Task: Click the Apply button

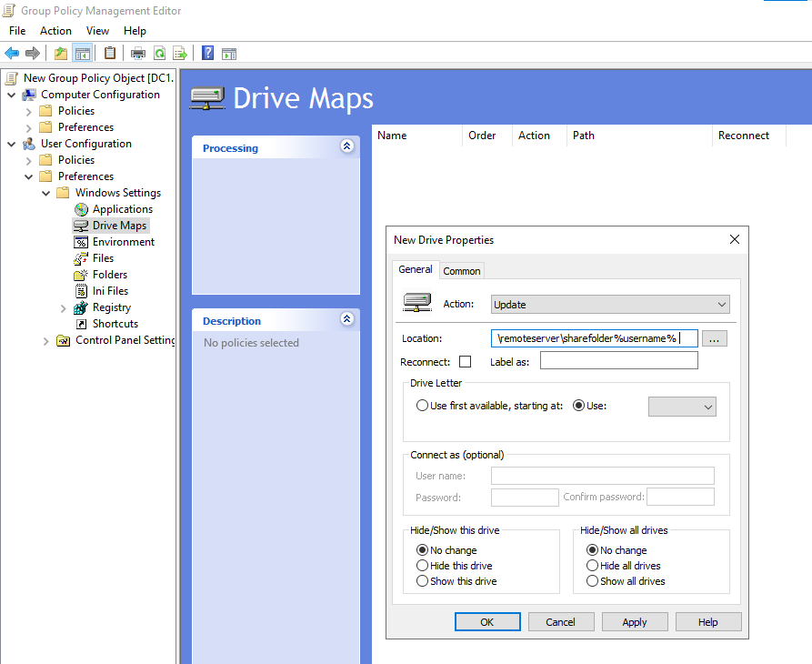Action: coord(635,622)
